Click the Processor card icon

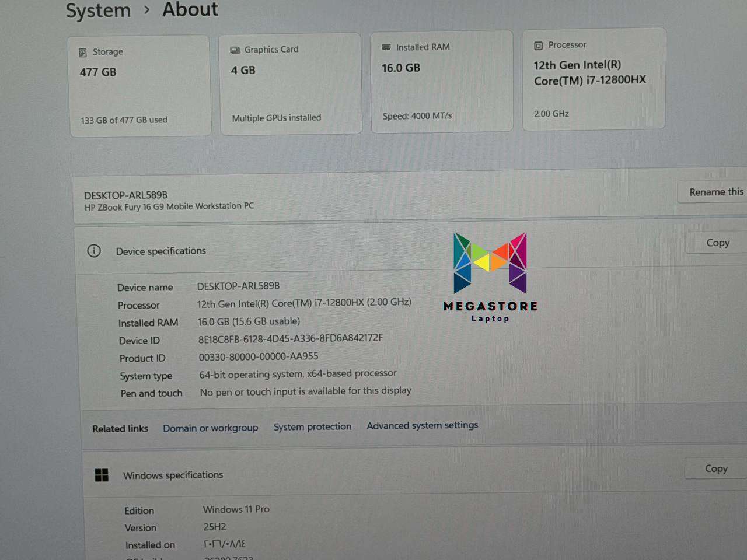[x=538, y=45]
